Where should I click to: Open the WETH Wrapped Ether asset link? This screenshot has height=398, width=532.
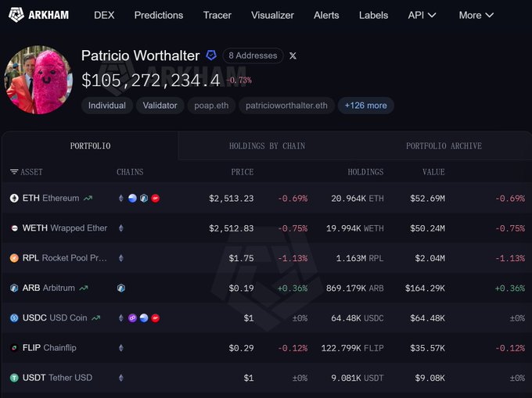(65, 228)
